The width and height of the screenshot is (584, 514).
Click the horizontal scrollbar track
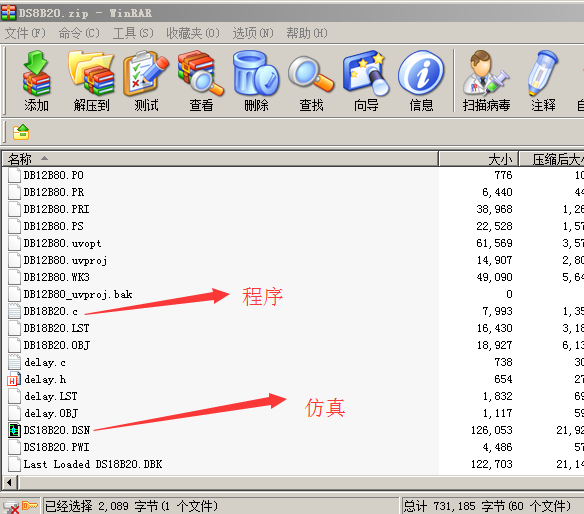click(301, 483)
